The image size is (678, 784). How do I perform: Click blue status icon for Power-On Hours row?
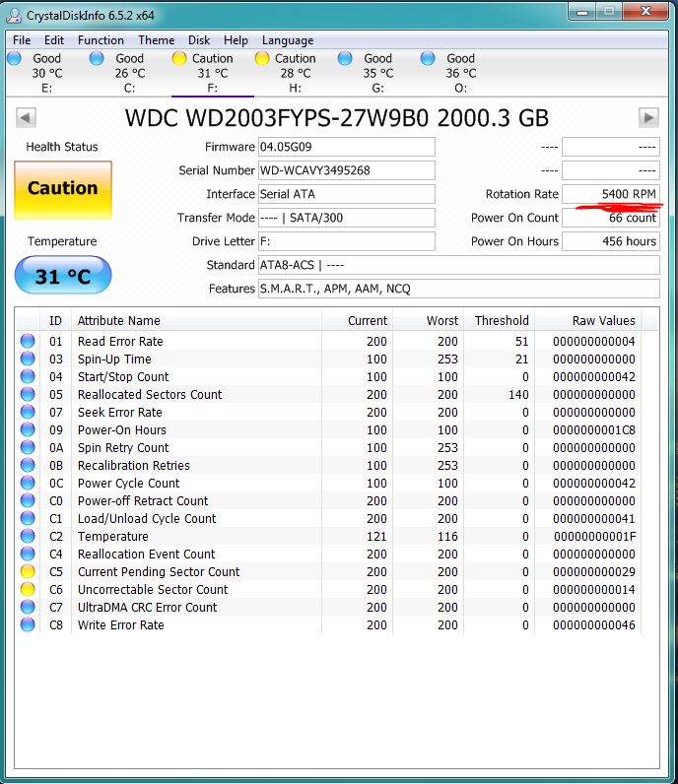click(x=28, y=429)
